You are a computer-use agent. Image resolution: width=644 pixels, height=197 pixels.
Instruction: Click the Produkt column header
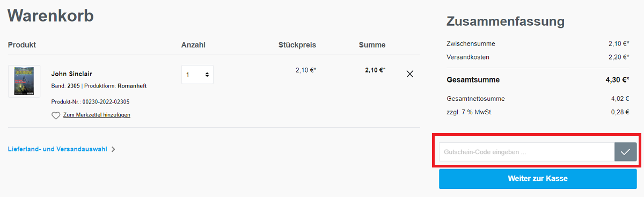coord(22,45)
